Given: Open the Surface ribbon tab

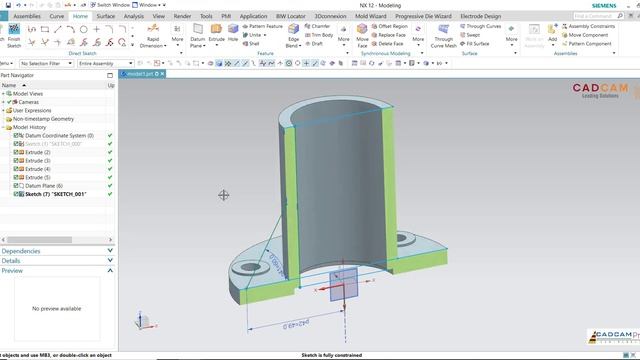Looking at the screenshot, I should pyautogui.click(x=105, y=16).
